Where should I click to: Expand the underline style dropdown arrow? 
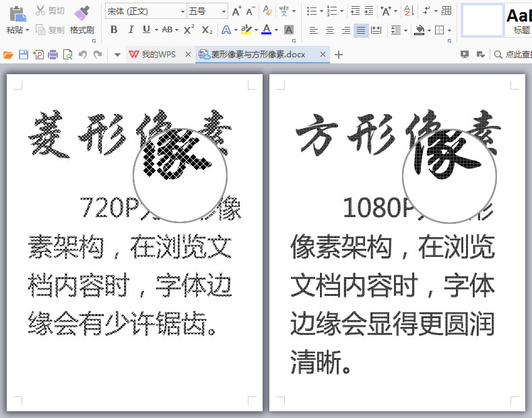tap(156, 30)
